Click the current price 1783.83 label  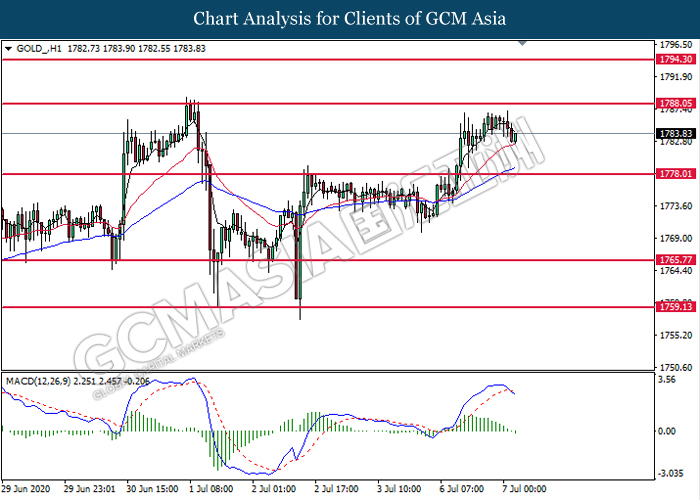point(673,133)
